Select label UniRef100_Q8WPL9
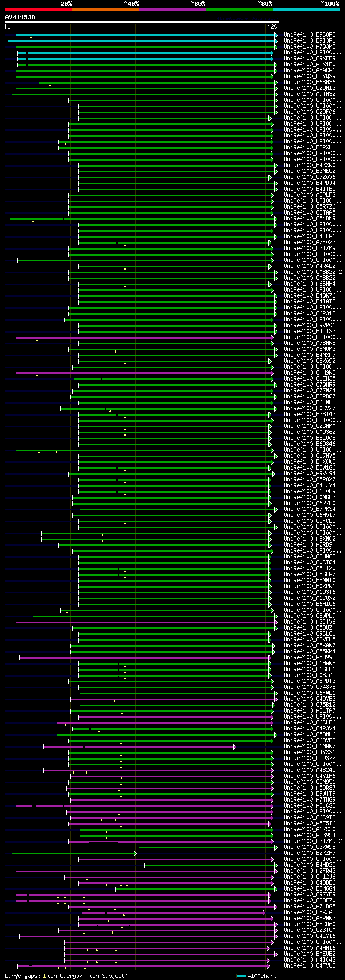Viewport: 345px width, 980px height. tap(309, 616)
